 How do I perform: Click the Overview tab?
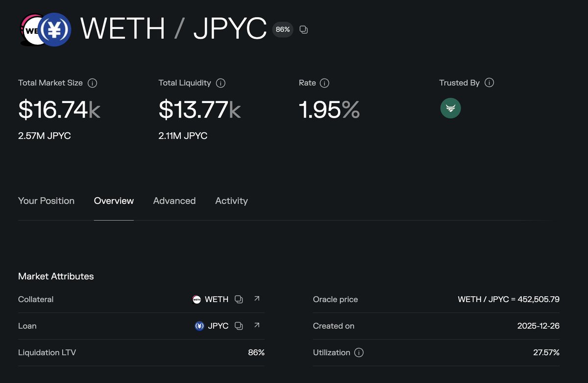114,201
